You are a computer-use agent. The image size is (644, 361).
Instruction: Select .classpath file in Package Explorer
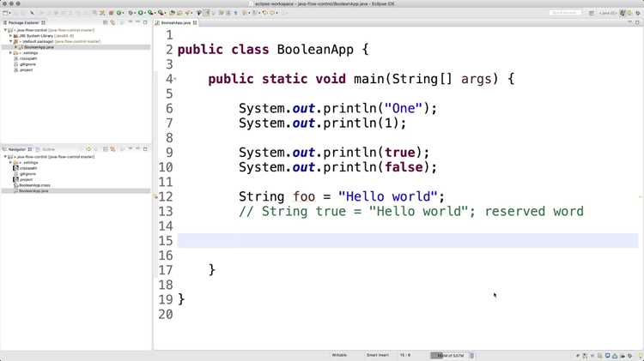click(x=28, y=58)
